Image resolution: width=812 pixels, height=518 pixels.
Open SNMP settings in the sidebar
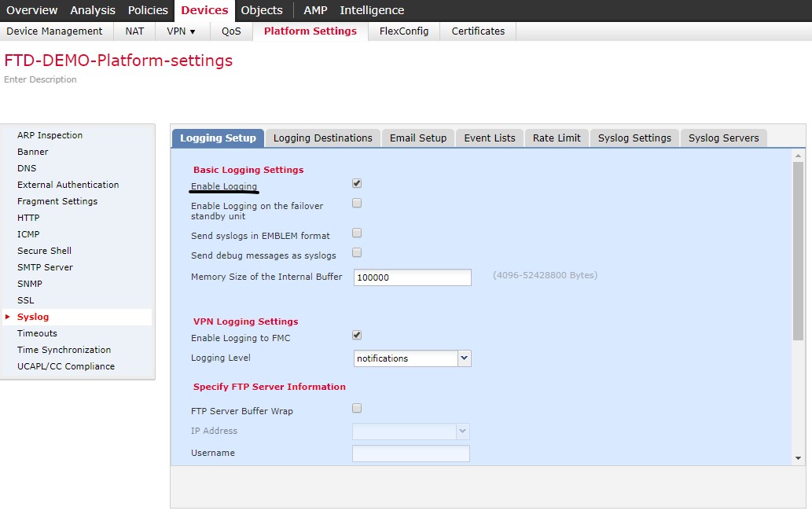(29, 284)
